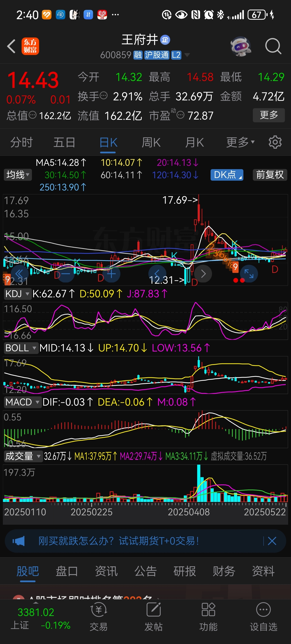Select the 日K chart tab
Image resolution: width=291 pixels, height=644 pixels.
(x=108, y=142)
